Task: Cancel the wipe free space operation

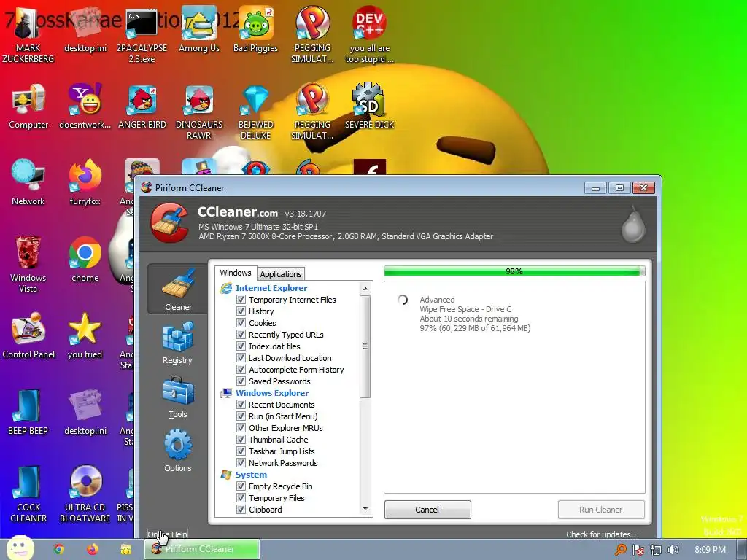Action: click(427, 510)
